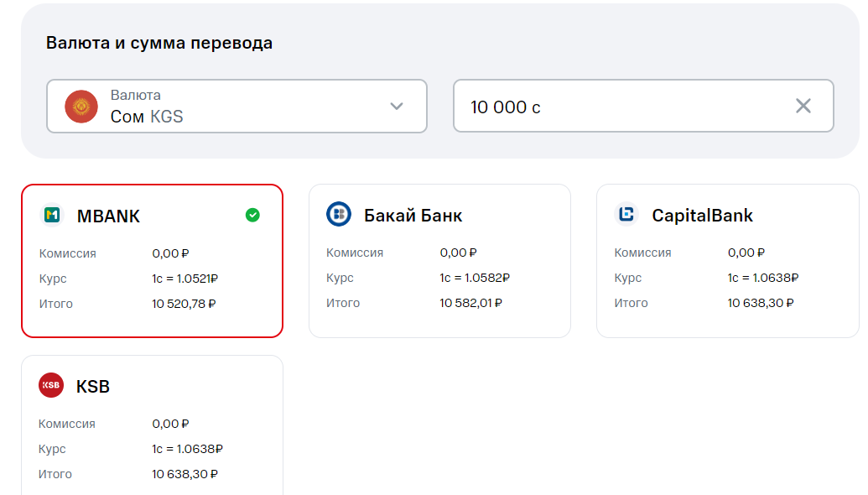Select the CapitalBank card
868x495 pixels.
(x=727, y=261)
